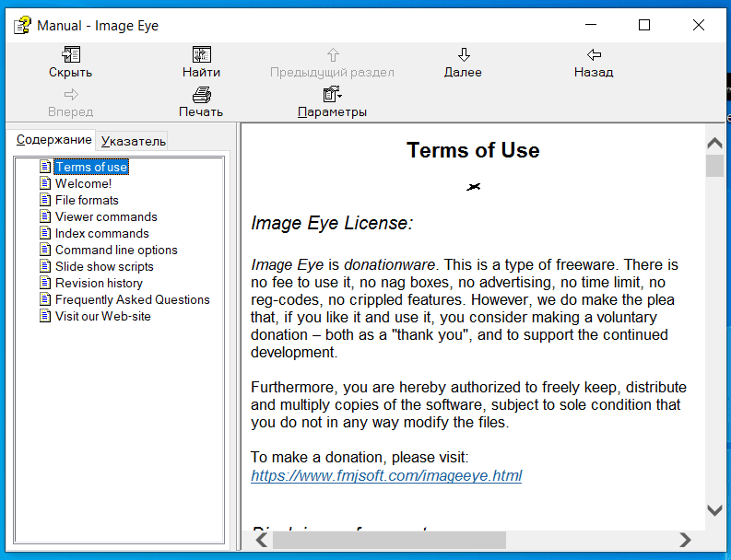
Task: Click the vertical scrollbar thumb
Action: point(714,166)
